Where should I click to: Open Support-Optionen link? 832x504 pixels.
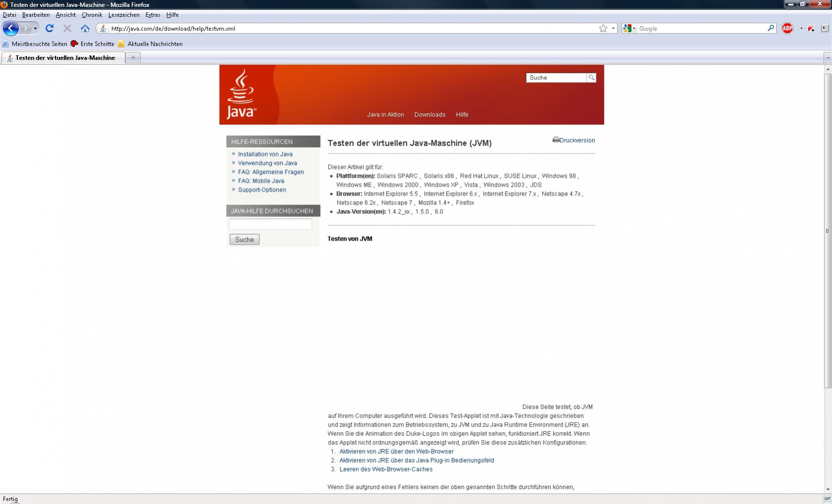[x=262, y=190]
